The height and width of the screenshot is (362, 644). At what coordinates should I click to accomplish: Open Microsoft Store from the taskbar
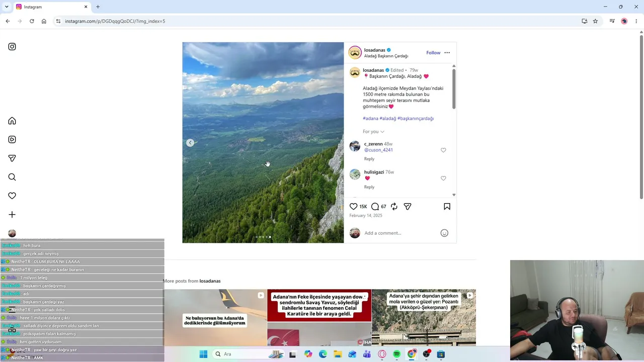tap(441, 354)
